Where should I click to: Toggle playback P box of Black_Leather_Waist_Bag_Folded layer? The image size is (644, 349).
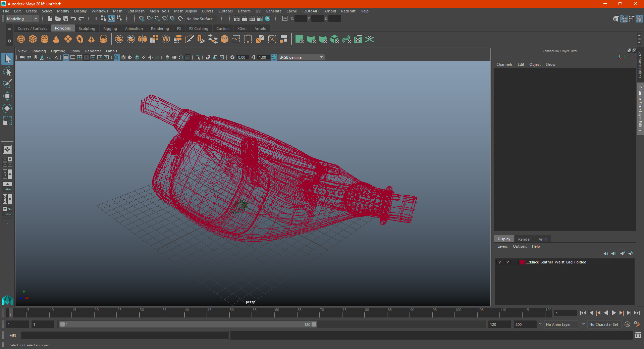[507, 262]
